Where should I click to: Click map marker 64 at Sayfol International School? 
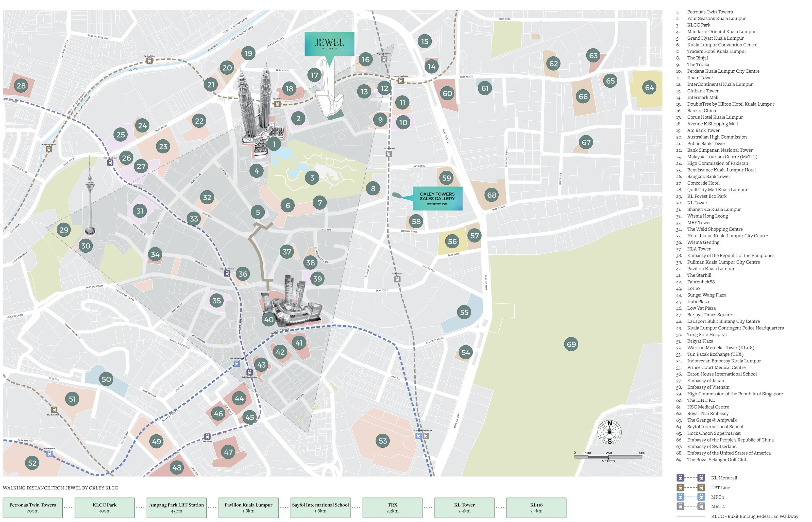(649, 88)
